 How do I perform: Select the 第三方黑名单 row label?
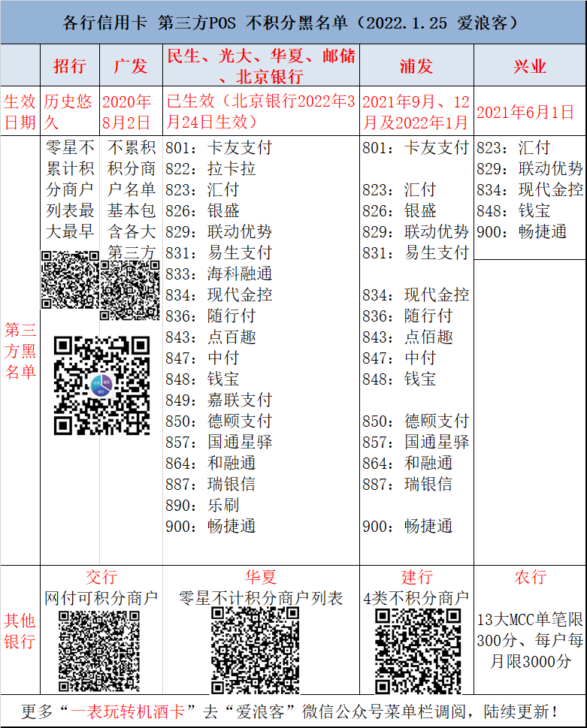20,351
